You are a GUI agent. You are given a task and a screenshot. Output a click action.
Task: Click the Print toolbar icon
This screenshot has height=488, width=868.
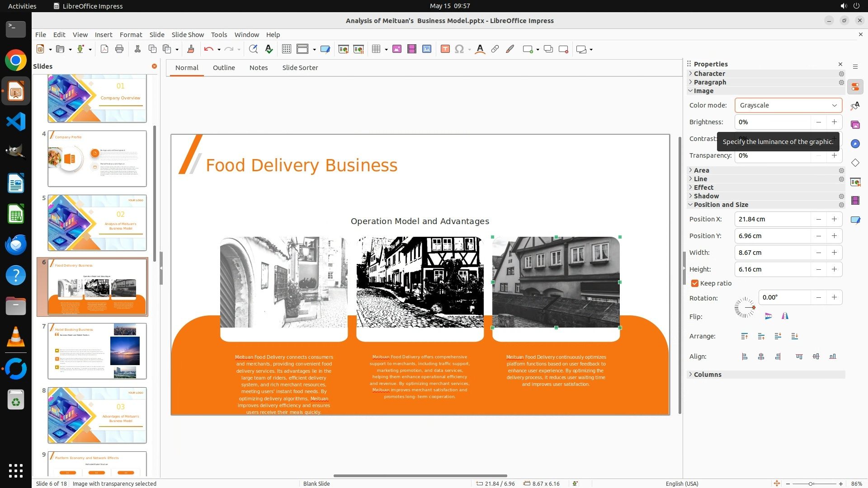point(119,49)
